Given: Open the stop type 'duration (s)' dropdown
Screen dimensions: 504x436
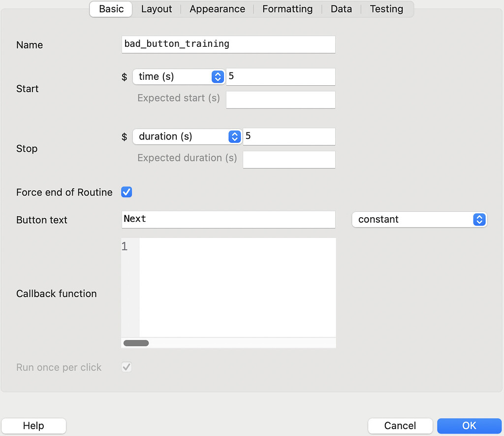Looking at the screenshot, I should coord(187,136).
